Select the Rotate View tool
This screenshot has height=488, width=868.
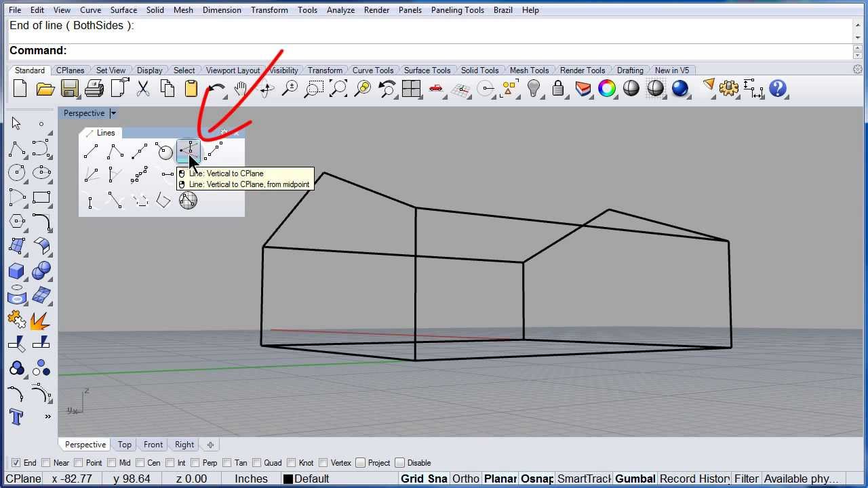click(x=266, y=89)
